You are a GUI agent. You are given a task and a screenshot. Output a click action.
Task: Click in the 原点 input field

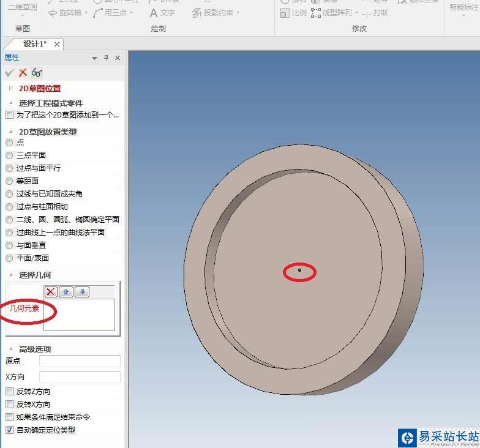(x=80, y=361)
